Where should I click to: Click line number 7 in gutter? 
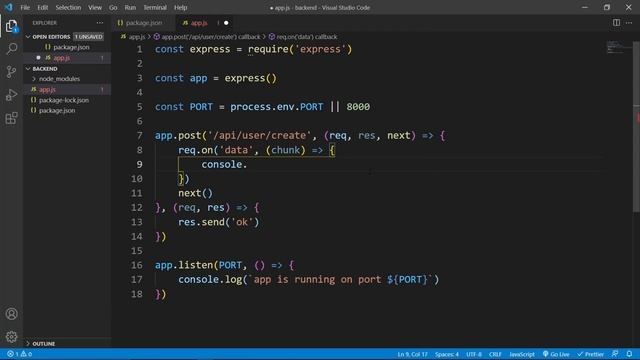coord(139,136)
